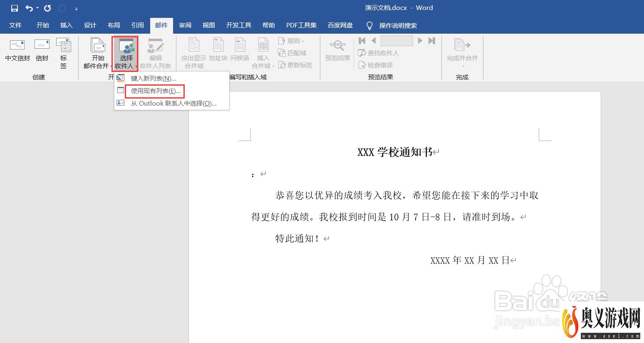This screenshot has height=343, width=644.
Task: Click the 选择收件人 button
Action: click(125, 54)
